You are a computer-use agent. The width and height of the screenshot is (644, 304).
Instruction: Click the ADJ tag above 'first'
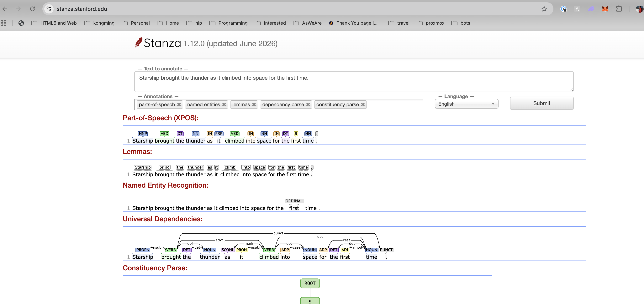click(x=345, y=250)
